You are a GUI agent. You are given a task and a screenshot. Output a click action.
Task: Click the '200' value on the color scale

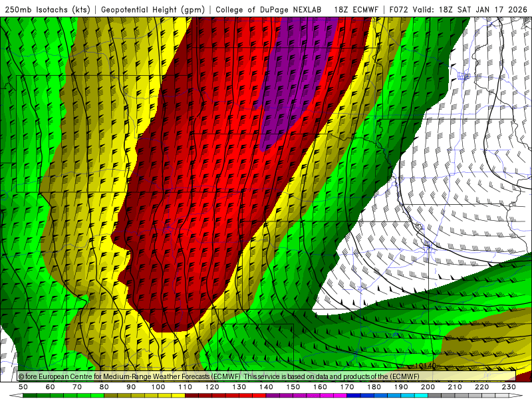pyautogui.click(x=428, y=387)
